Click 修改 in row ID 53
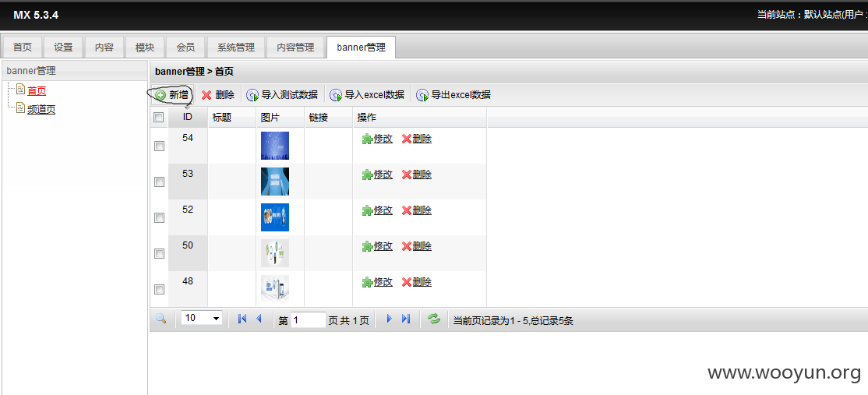Viewport: 868px width, 395px height. tap(377, 175)
